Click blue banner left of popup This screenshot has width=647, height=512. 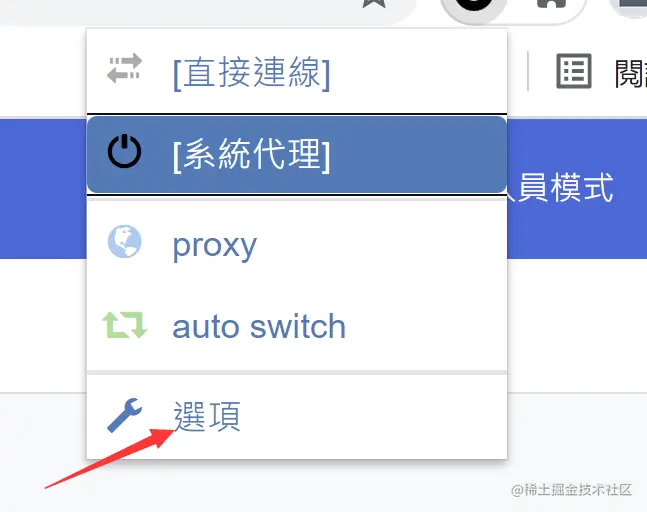[x=43, y=189]
